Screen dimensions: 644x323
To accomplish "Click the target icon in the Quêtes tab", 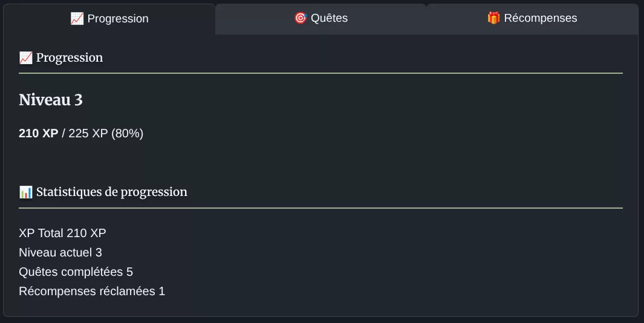I will tap(301, 18).
